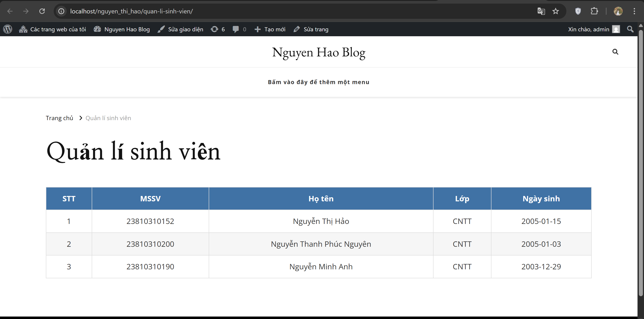Click Sửa trang to edit page

pyautogui.click(x=311, y=29)
